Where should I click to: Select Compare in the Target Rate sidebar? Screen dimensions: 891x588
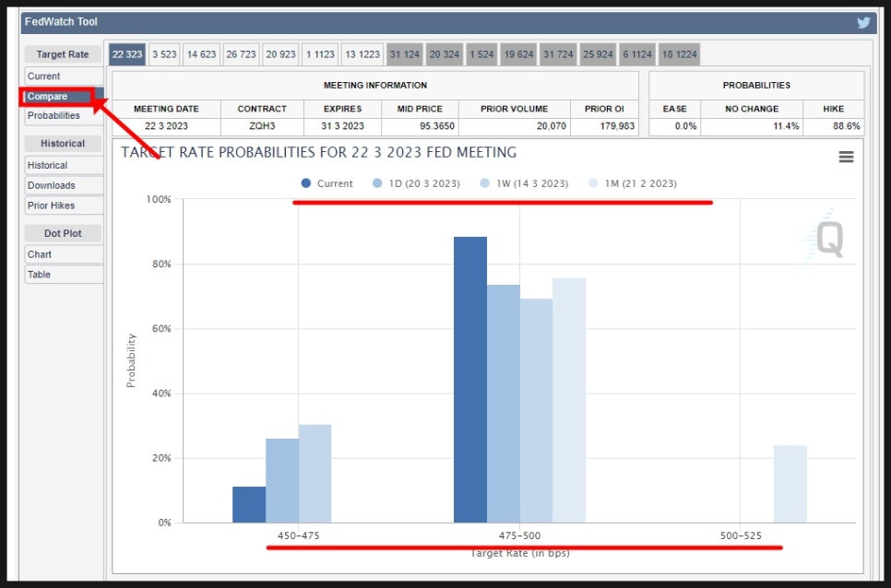64,97
